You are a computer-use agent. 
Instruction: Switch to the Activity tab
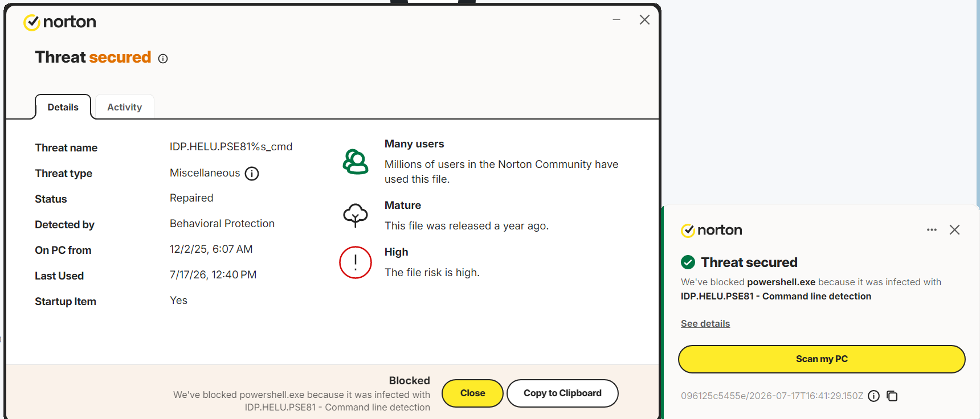click(x=125, y=107)
